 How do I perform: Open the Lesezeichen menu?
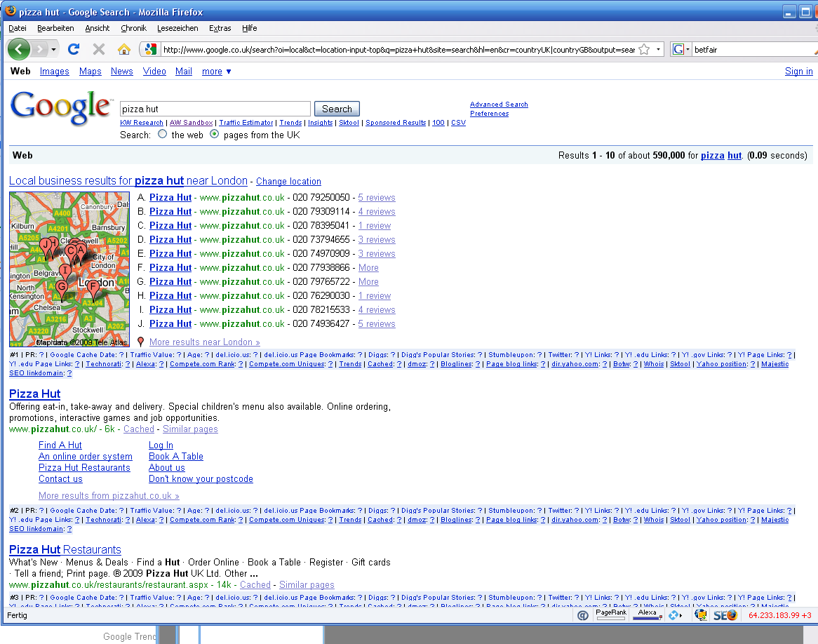[177, 28]
